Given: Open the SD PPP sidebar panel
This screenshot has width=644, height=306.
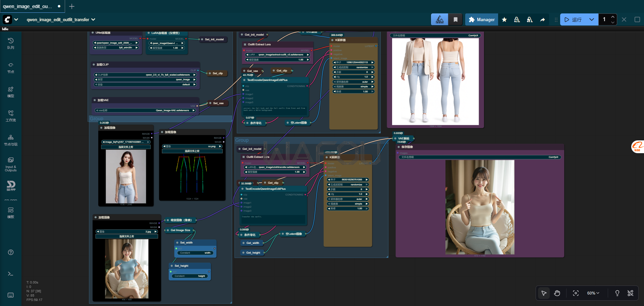Looking at the screenshot, I should coord(11,186).
